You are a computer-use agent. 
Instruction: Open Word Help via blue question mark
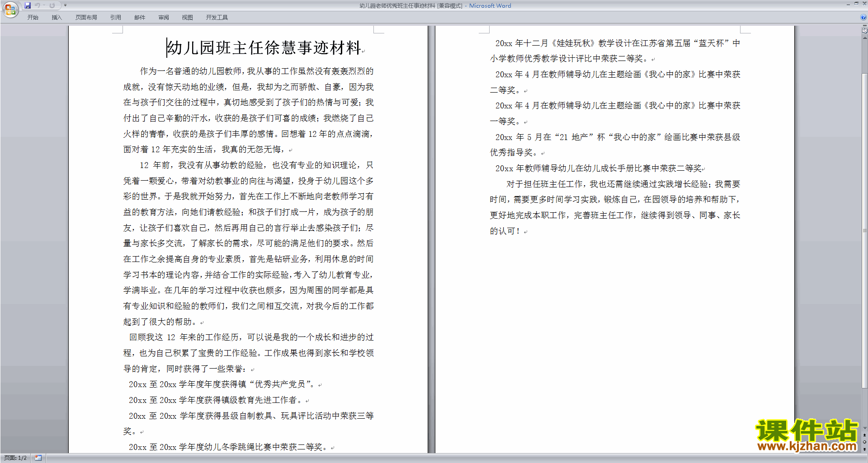[863, 18]
